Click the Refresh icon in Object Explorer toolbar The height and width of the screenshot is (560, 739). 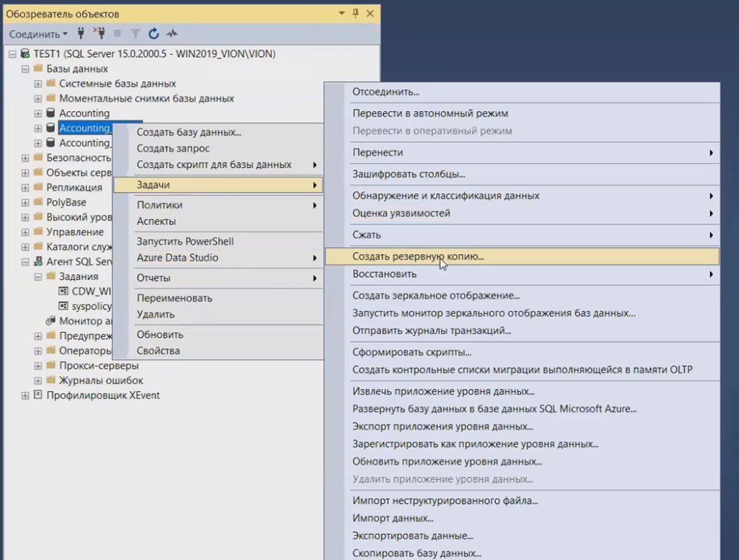(x=154, y=33)
